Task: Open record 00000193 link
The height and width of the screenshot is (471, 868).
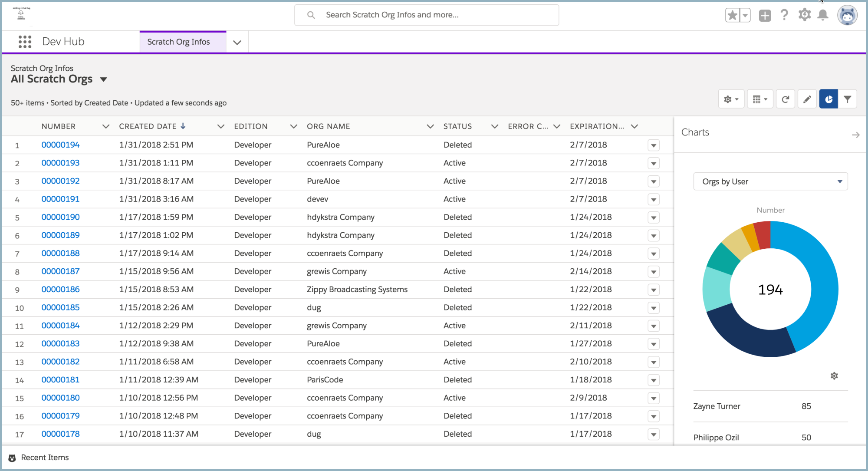Action: 61,163
